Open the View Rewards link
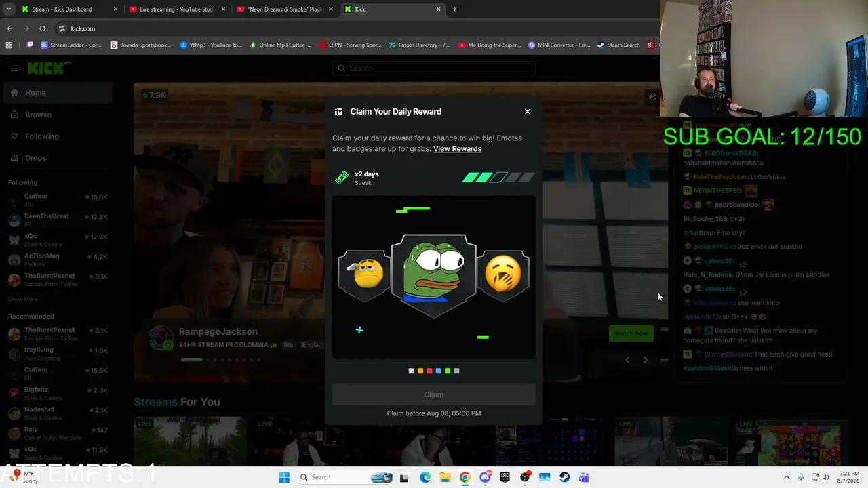This screenshot has width=868, height=488. pyautogui.click(x=457, y=149)
